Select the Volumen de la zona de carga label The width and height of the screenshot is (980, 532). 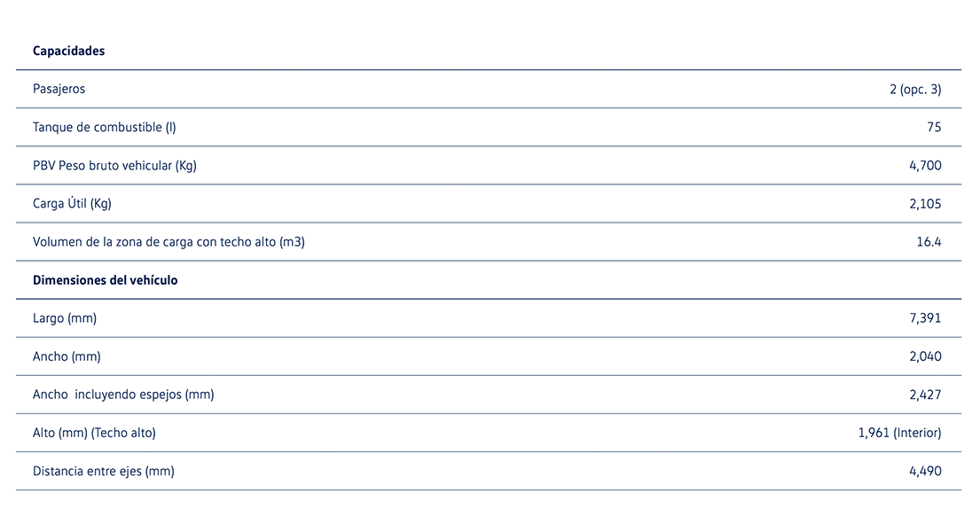(169, 242)
